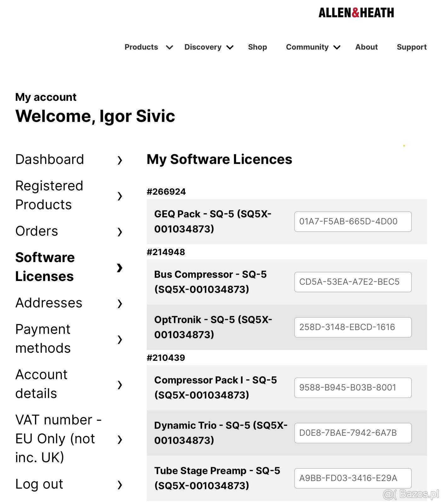The height and width of the screenshot is (504, 442).
Task: Open Registered Products in sidebar
Action: (x=49, y=195)
